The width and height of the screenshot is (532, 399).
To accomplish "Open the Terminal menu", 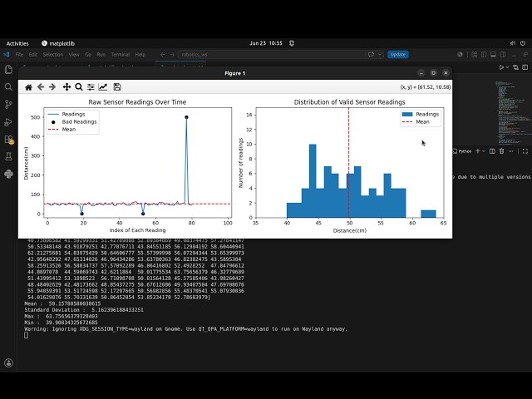I will (x=121, y=54).
